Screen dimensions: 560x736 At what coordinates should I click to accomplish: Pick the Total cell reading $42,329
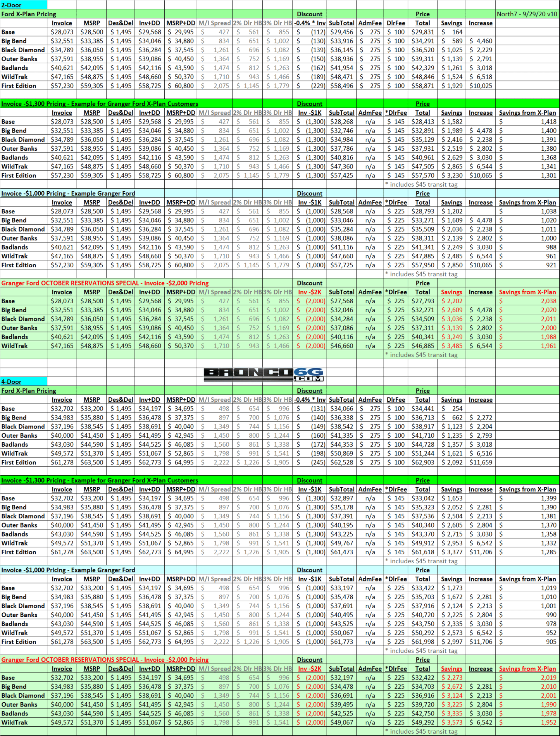(423, 68)
